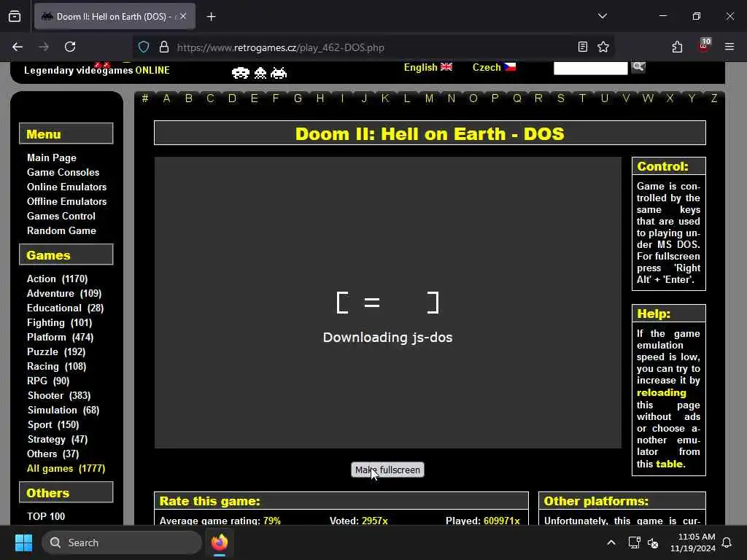Click the browser address bar URL
This screenshot has height=560, width=747.
coord(280,47)
